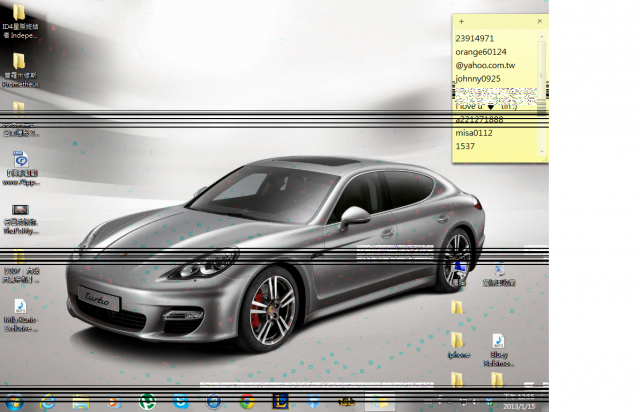Open the ID4 Independence Day folder
The width and height of the screenshot is (640, 412).
tap(20, 21)
